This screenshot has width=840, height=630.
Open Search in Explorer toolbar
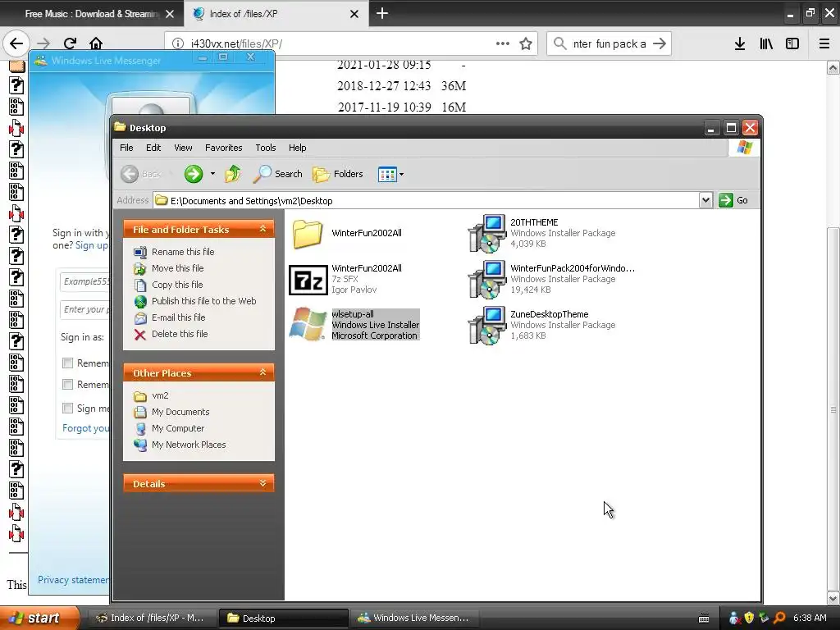pos(277,174)
